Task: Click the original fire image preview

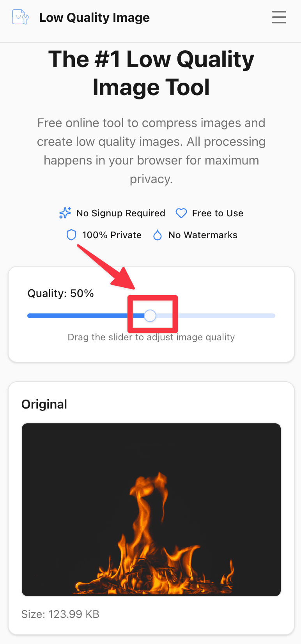Action: coord(151,509)
